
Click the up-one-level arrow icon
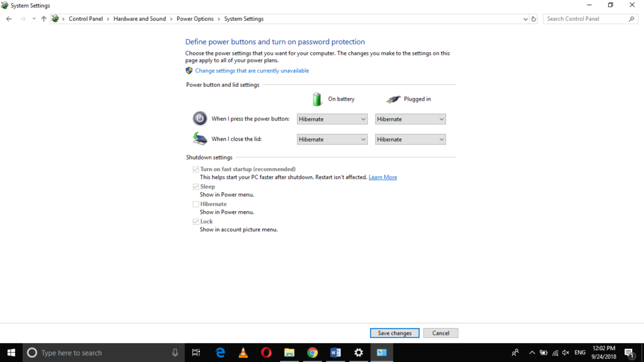tap(43, 19)
